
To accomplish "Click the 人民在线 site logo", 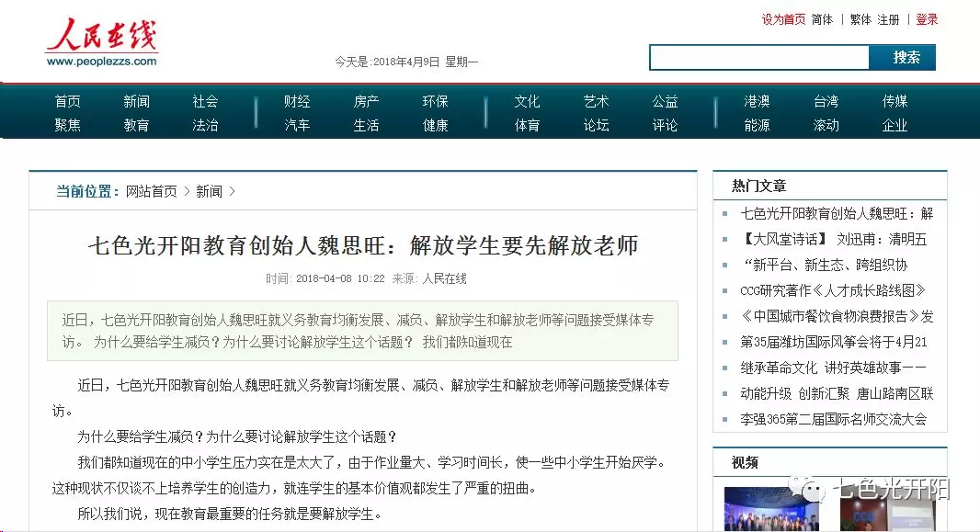I will point(102,42).
